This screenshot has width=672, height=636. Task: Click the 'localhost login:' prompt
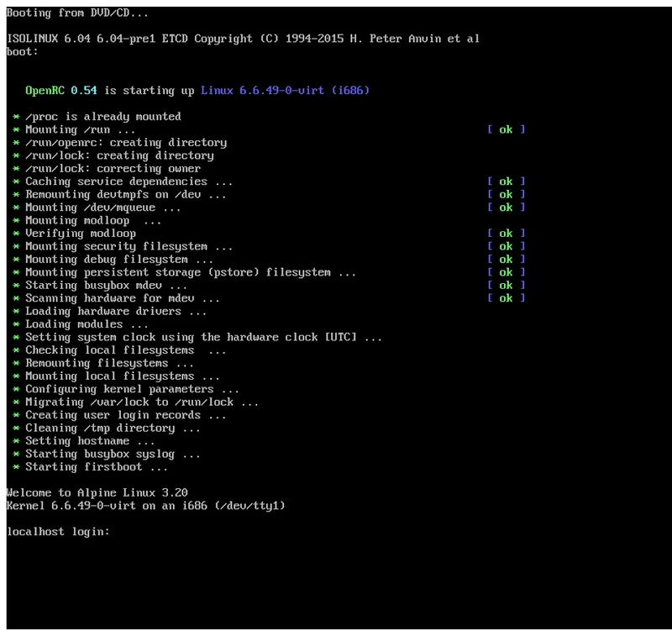58,532
